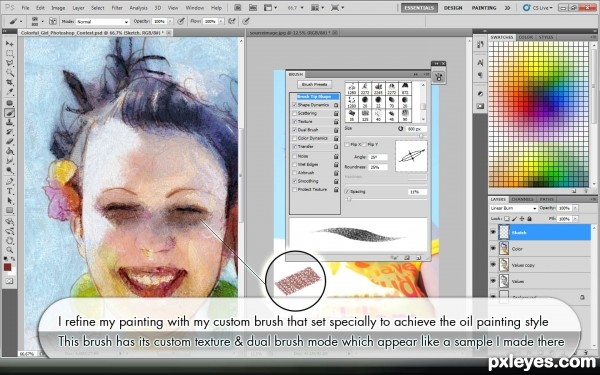This screenshot has height=375, width=600.
Task: Select the Rectangular Marquee tool
Action: (10, 54)
